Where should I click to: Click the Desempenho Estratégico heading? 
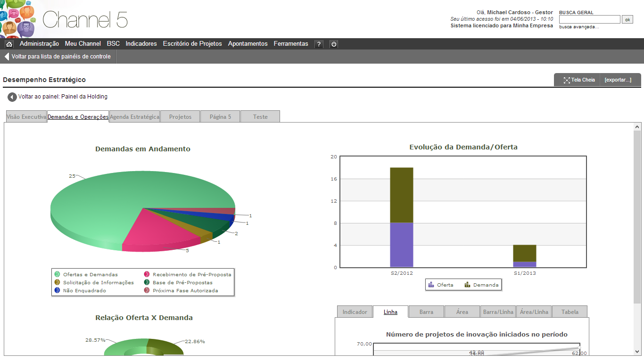click(44, 80)
